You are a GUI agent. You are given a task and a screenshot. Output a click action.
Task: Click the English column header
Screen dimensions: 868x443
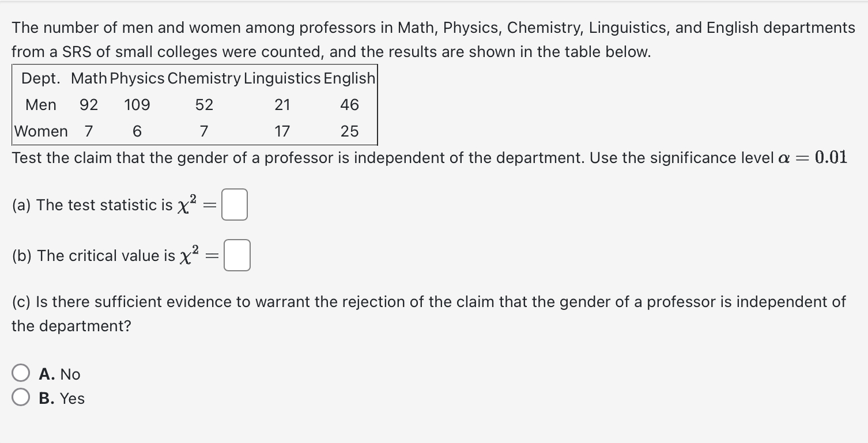(349, 78)
